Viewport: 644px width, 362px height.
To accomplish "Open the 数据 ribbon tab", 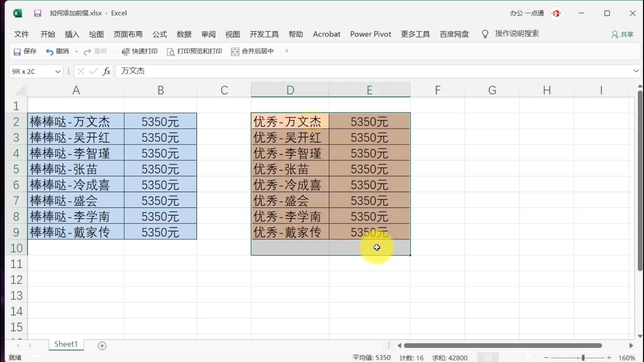I will [184, 34].
